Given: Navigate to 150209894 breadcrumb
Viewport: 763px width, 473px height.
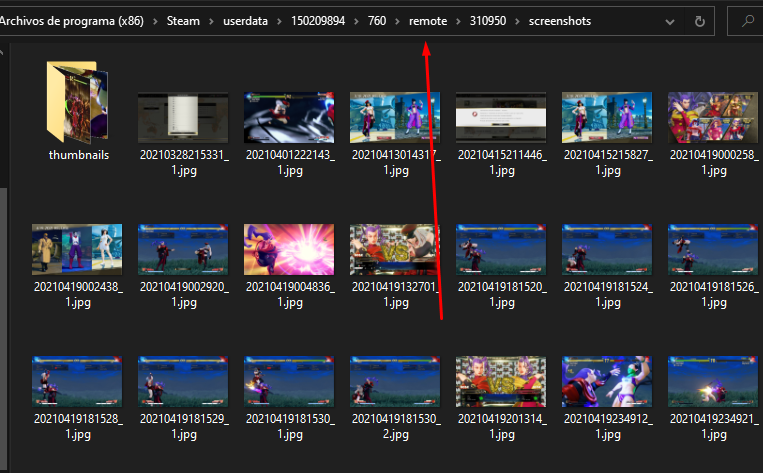Looking at the screenshot, I should [x=318, y=21].
